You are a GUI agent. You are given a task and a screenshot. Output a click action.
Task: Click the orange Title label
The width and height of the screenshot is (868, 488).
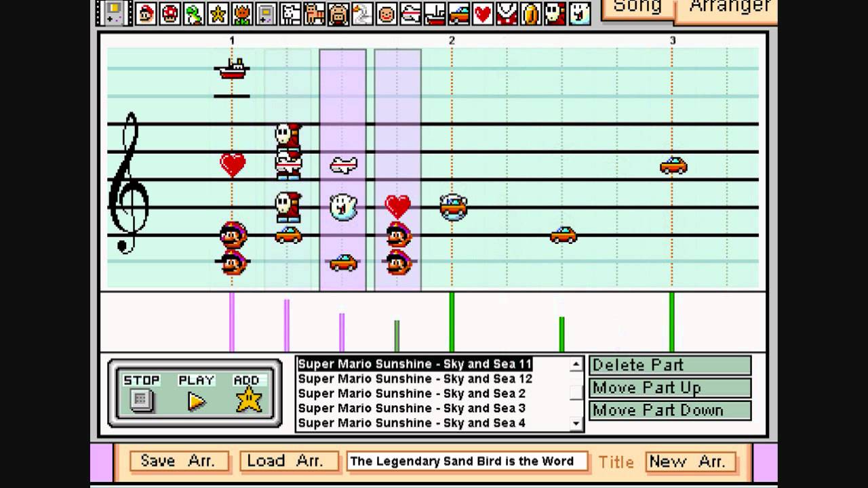(616, 462)
